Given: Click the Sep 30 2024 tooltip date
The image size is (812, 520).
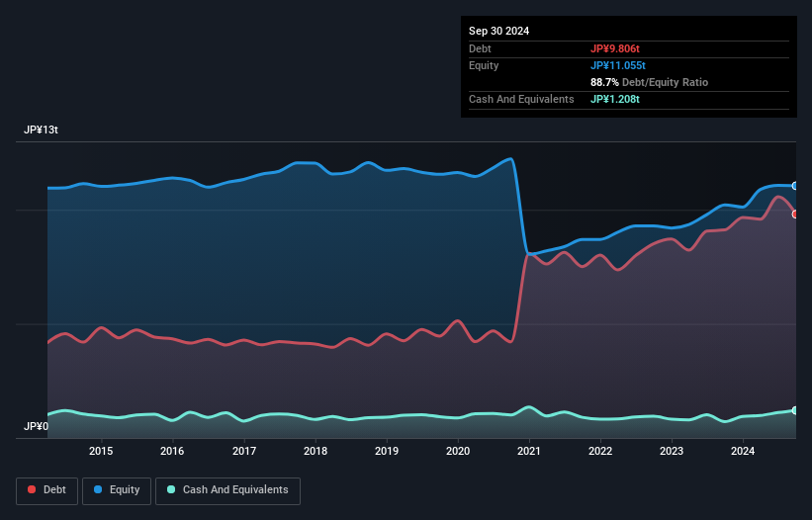Looking at the screenshot, I should point(498,31).
